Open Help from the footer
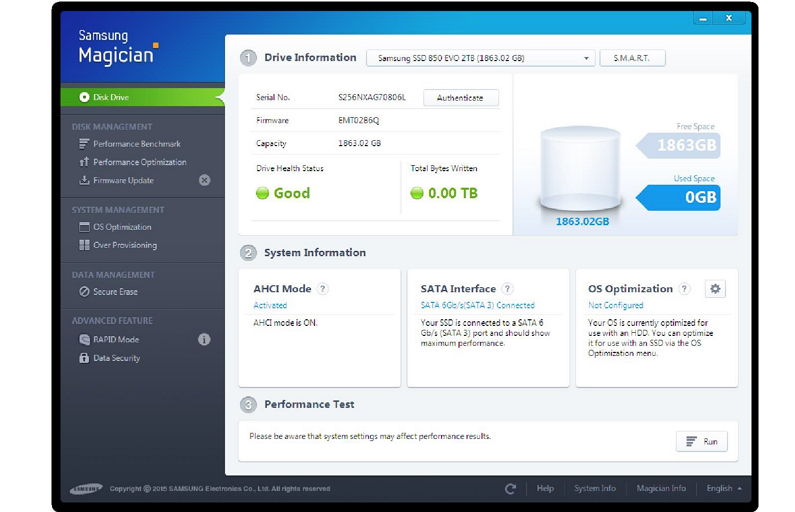Screen dimensions: 795x512 [545, 489]
